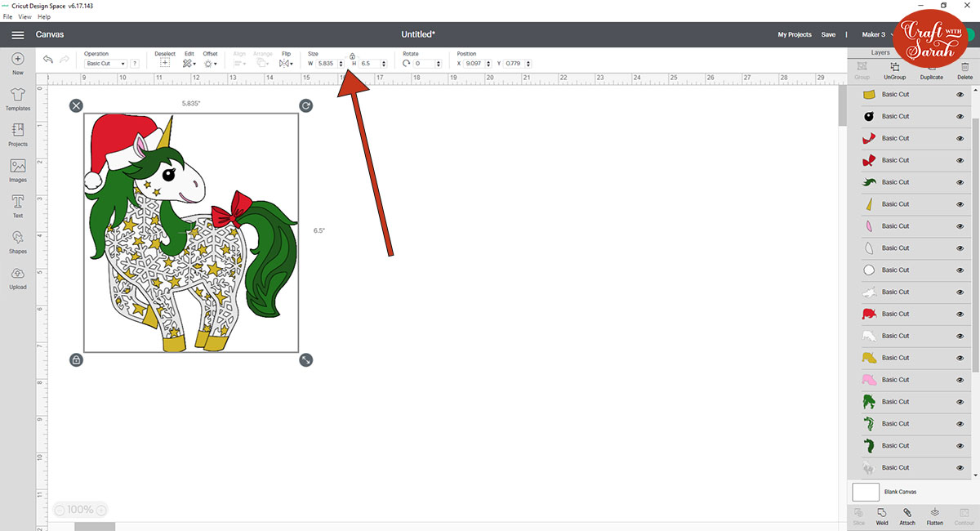Screen dimensions: 980x531
Task: Toggle the size aspect-ratio lock
Action: [352, 57]
